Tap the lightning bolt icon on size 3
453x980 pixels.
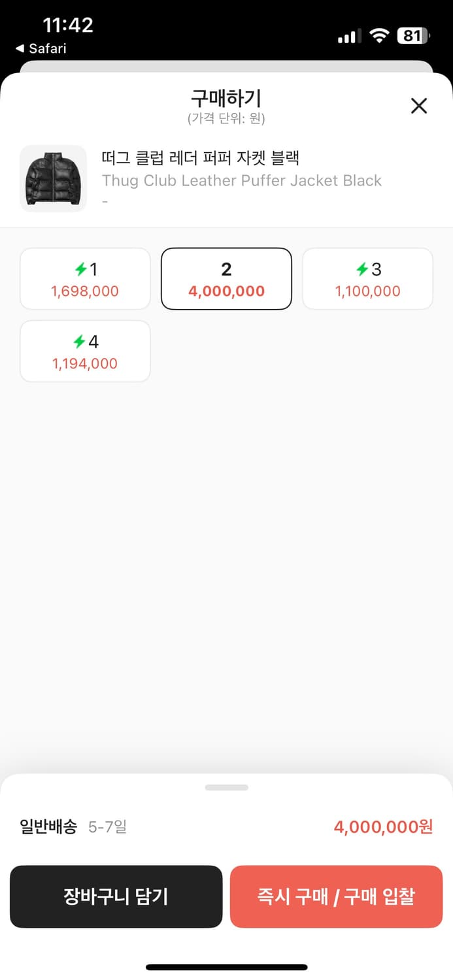(x=362, y=269)
